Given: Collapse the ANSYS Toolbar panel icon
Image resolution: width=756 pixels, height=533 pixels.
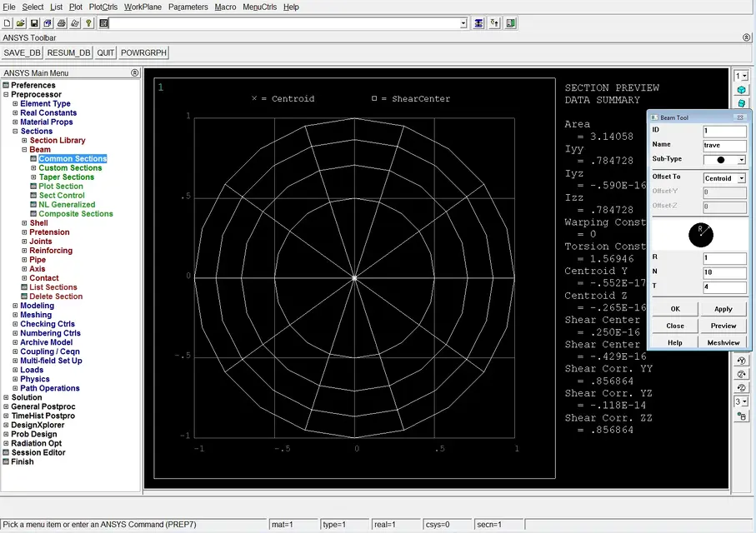Looking at the screenshot, I should point(746,37).
